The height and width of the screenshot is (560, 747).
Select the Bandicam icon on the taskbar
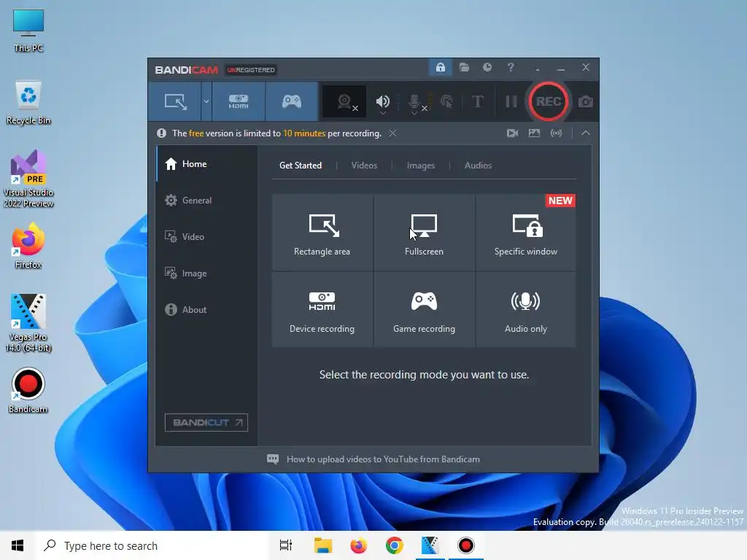tap(465, 545)
